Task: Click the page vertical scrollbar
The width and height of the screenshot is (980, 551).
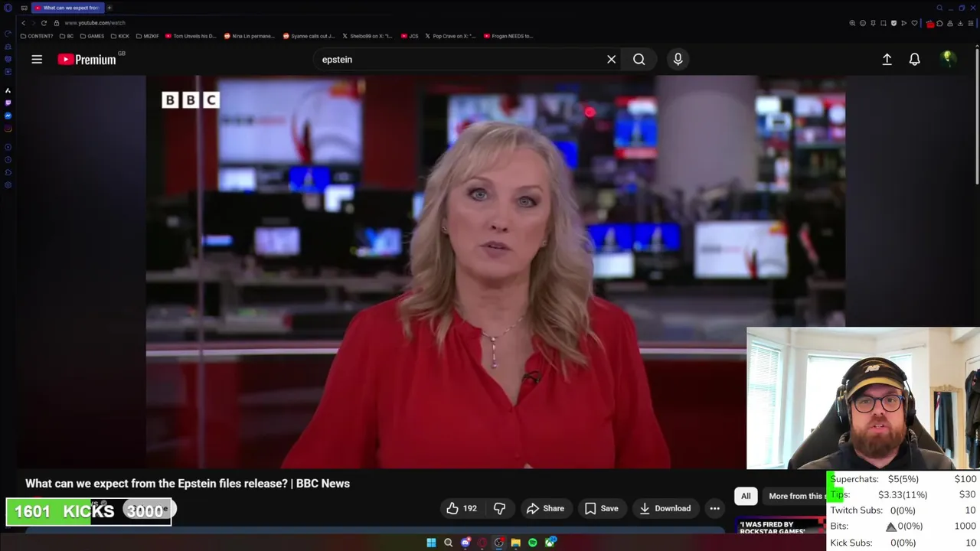Action: coord(977,115)
